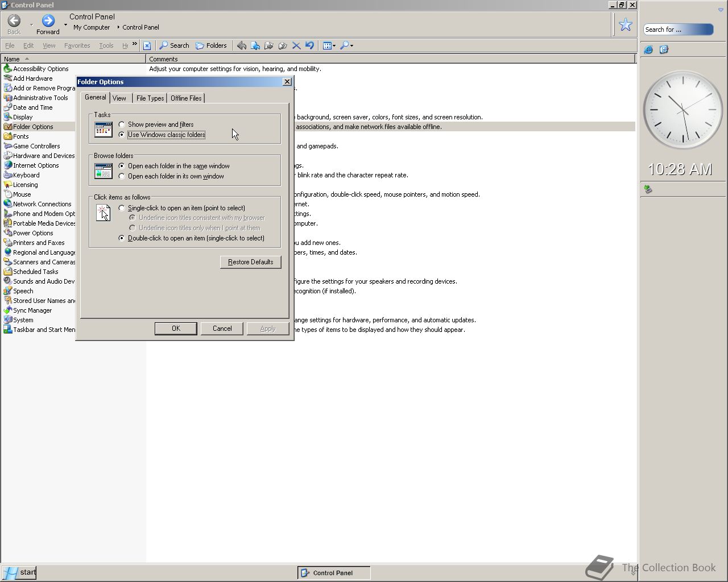The height and width of the screenshot is (582, 728).
Task: Click the green icon below the sidebar clock
Action: [648, 189]
